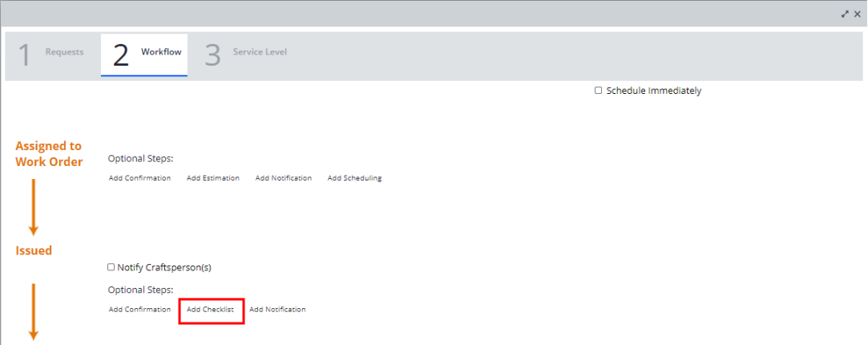Add Notification to the Issued step

(277, 310)
